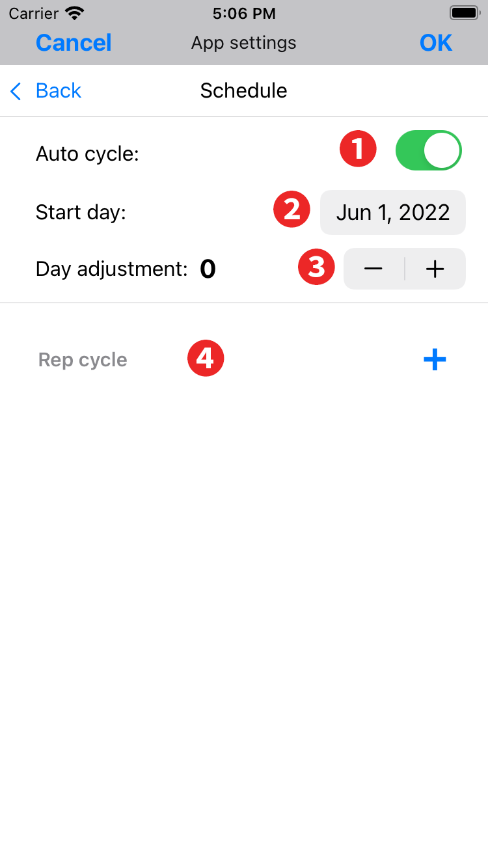Screen dimensions: 488x868
Task: Decrease day adjustment with minus button
Action: coord(373,269)
